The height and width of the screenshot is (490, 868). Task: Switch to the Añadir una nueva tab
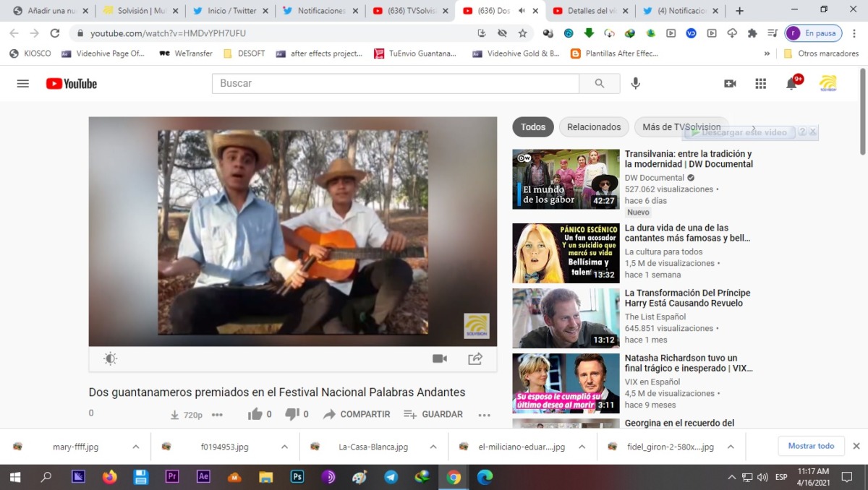point(51,11)
